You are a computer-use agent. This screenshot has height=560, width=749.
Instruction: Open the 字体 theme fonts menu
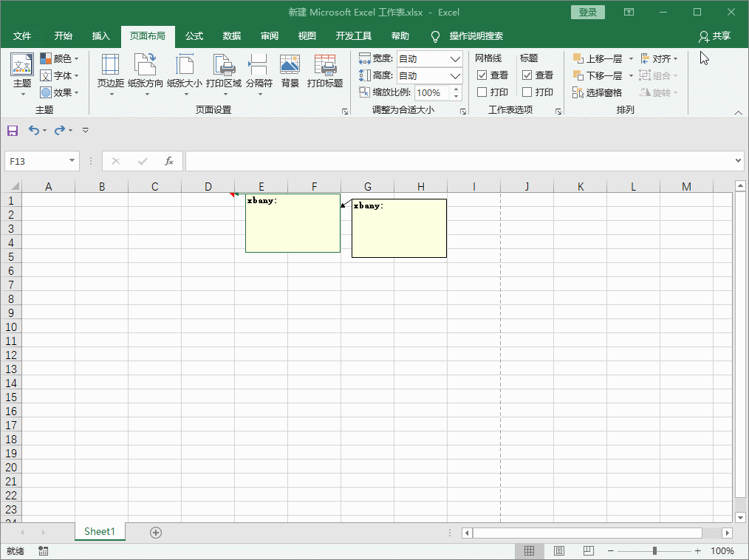(59, 75)
